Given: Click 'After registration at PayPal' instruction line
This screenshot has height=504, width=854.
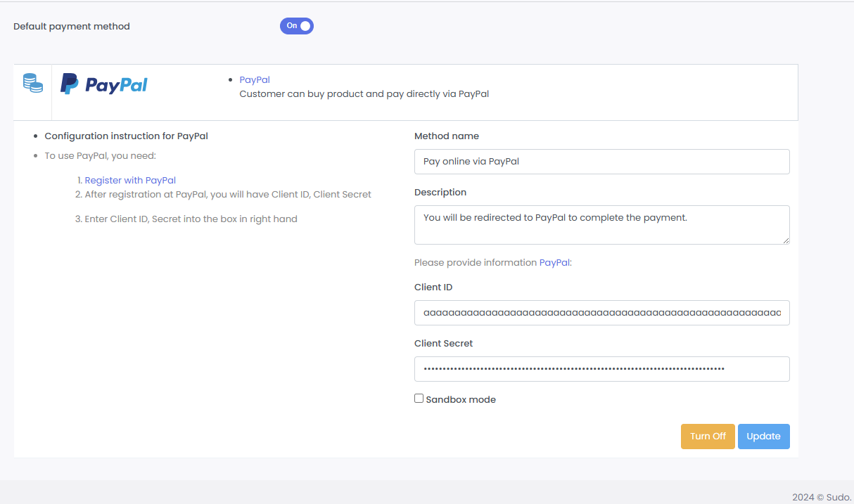Looking at the screenshot, I should click(x=228, y=195).
